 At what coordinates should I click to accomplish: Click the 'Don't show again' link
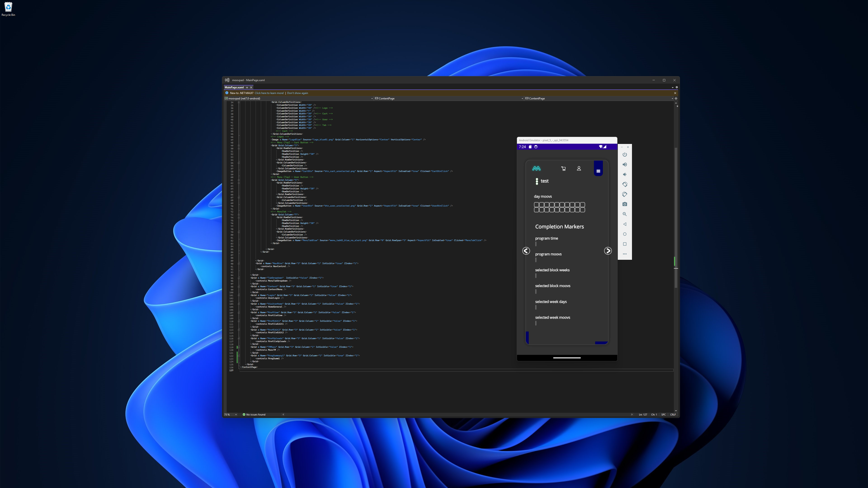tap(297, 93)
